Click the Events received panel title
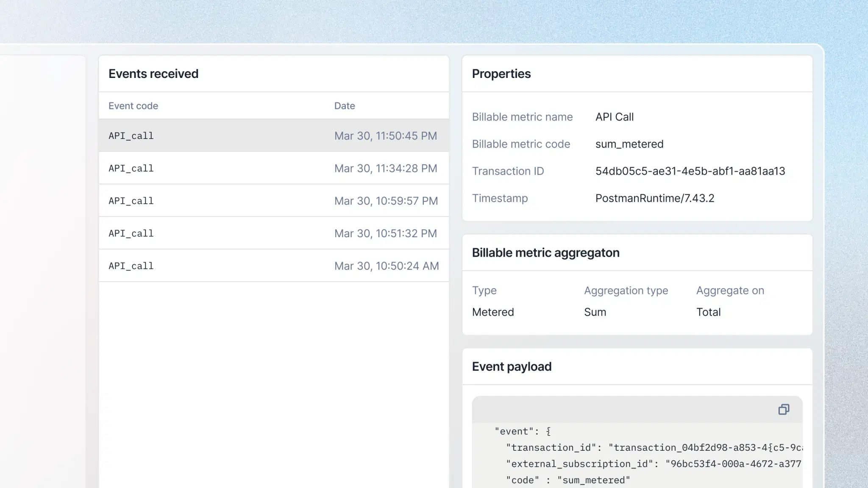868x488 pixels. click(153, 73)
